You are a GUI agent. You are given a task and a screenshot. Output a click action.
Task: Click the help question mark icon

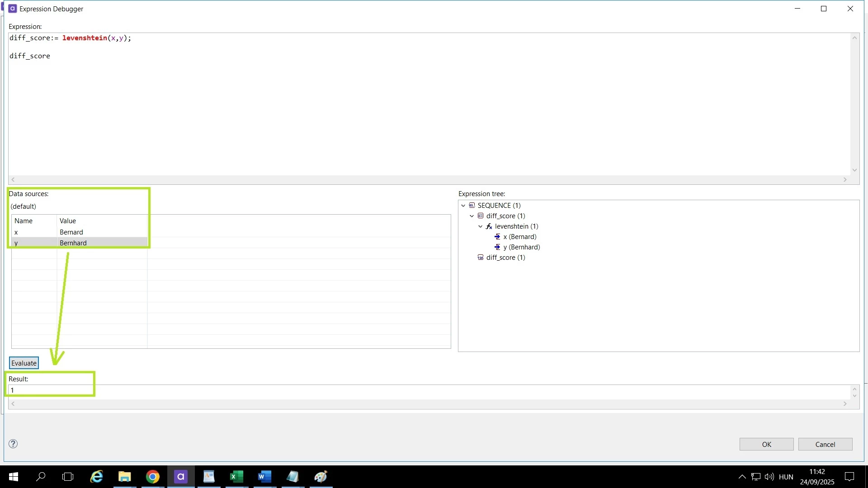(x=13, y=444)
